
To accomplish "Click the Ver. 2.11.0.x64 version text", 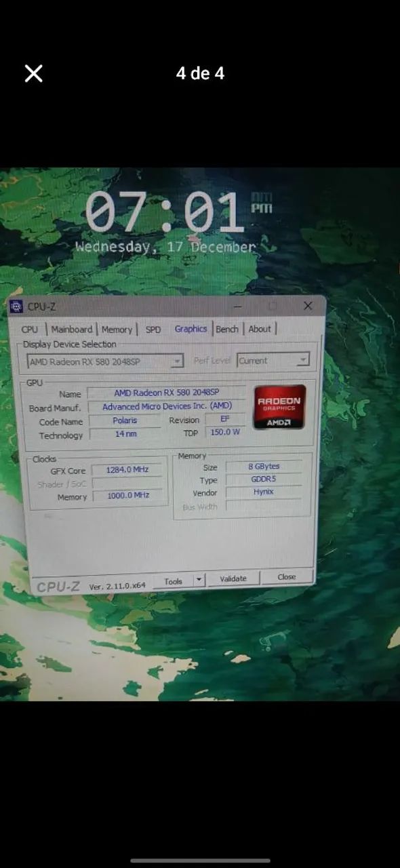I will [117, 586].
